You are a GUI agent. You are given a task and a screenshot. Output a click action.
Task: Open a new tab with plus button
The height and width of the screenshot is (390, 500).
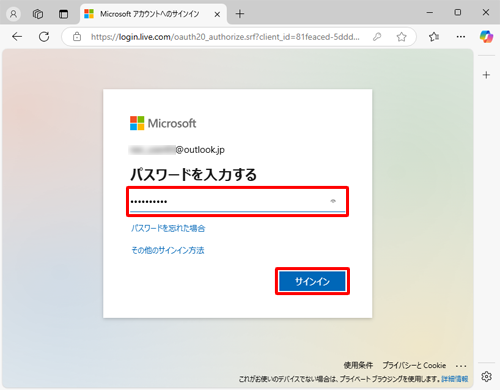pyautogui.click(x=240, y=14)
